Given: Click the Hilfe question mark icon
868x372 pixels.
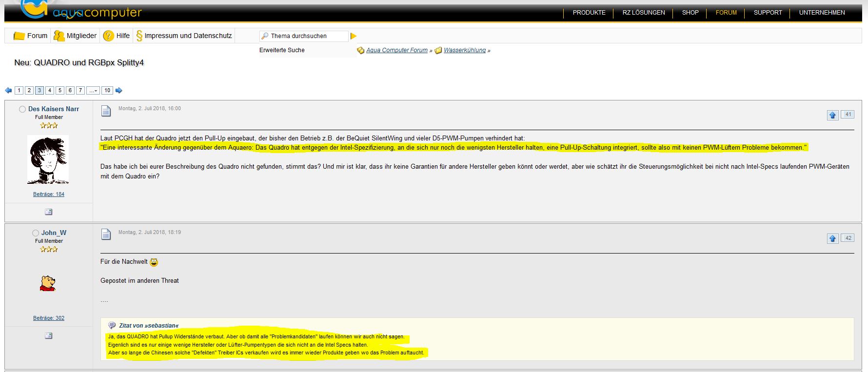Looking at the screenshot, I should 108,36.
